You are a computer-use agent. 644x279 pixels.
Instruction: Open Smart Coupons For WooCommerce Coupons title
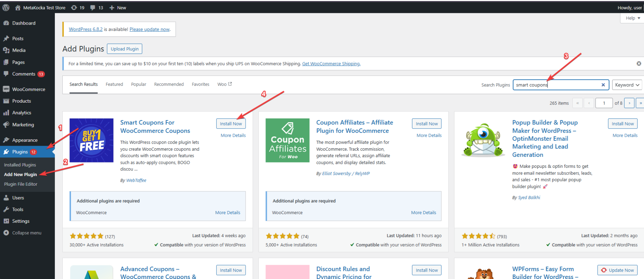click(155, 126)
